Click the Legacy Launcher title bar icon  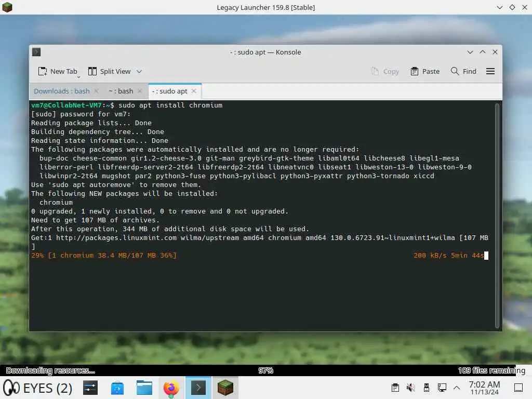pos(7,7)
